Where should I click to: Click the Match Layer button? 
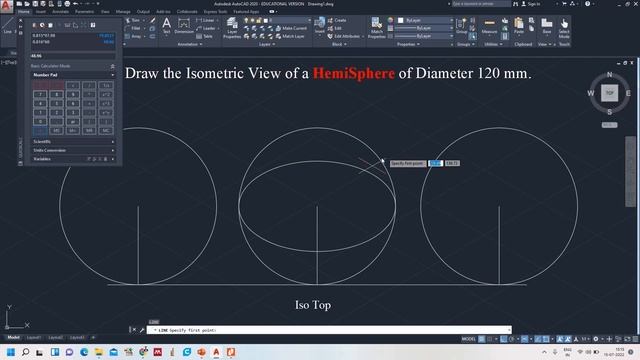point(290,36)
